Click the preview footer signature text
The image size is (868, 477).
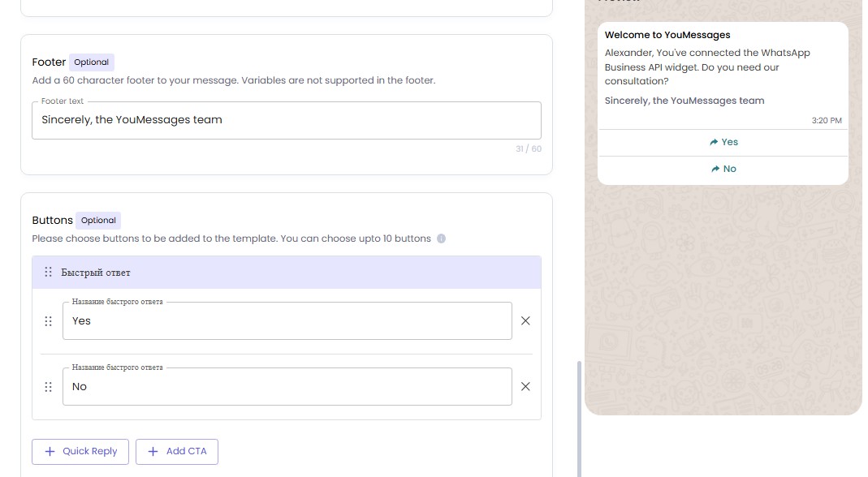(x=684, y=101)
